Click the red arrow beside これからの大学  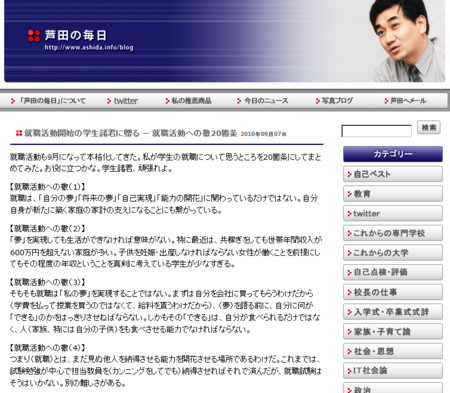[349, 253]
